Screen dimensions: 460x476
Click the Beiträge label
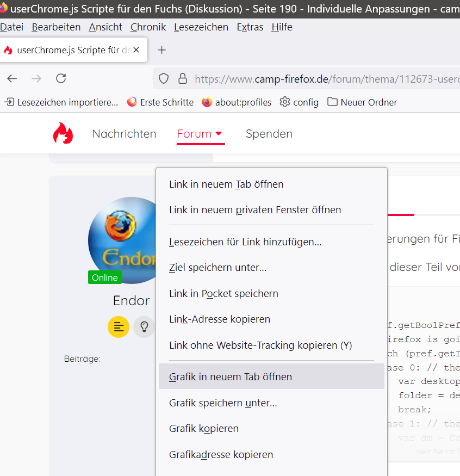click(x=82, y=359)
